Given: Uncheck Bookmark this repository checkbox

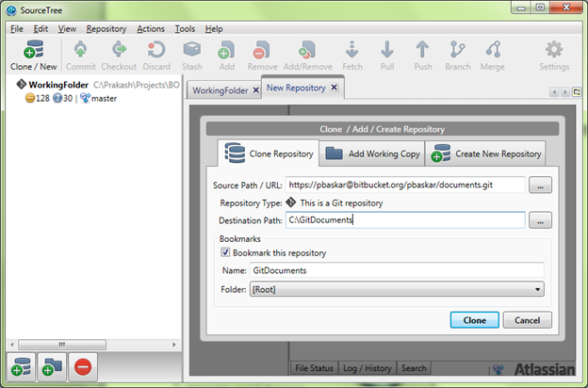Looking at the screenshot, I should 225,252.
